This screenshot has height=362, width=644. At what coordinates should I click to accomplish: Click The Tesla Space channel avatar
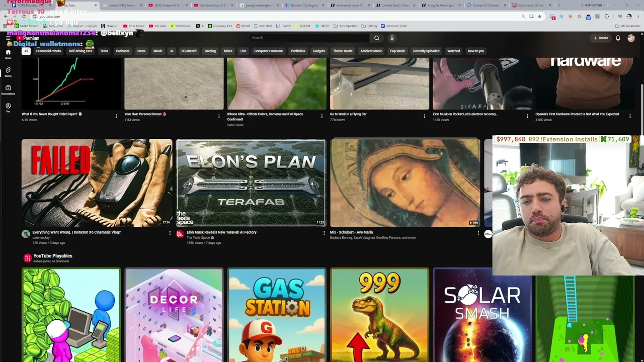click(x=180, y=234)
